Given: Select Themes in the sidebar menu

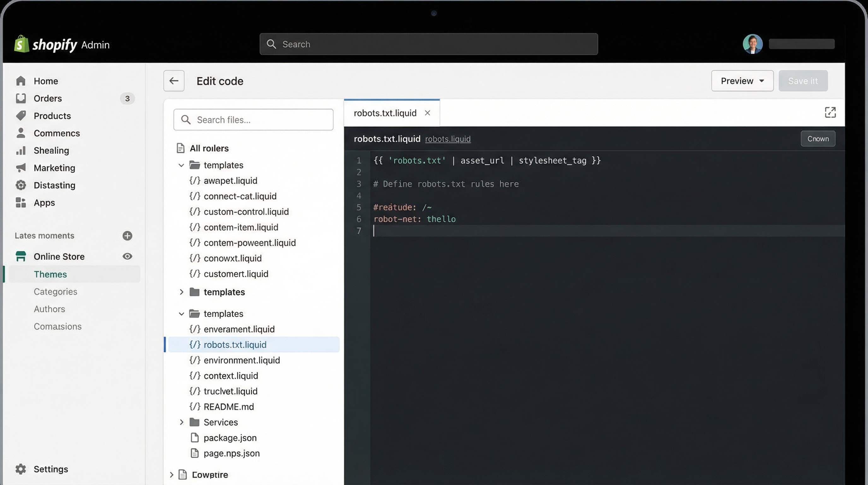Looking at the screenshot, I should [50, 274].
